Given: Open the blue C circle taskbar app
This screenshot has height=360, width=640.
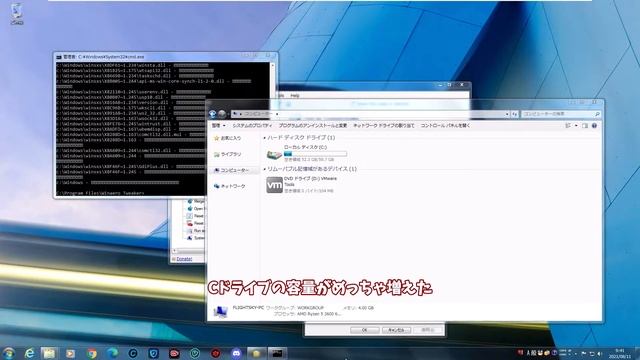Looking at the screenshot, I should [x=133, y=353].
